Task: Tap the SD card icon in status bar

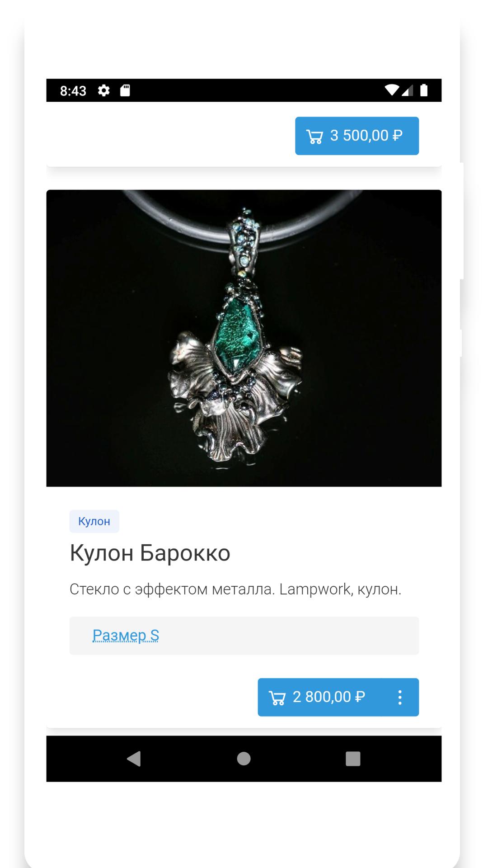Action: coord(125,90)
